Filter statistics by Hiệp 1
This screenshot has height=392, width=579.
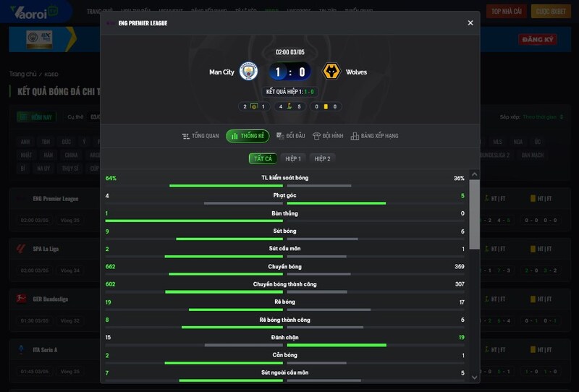click(293, 158)
